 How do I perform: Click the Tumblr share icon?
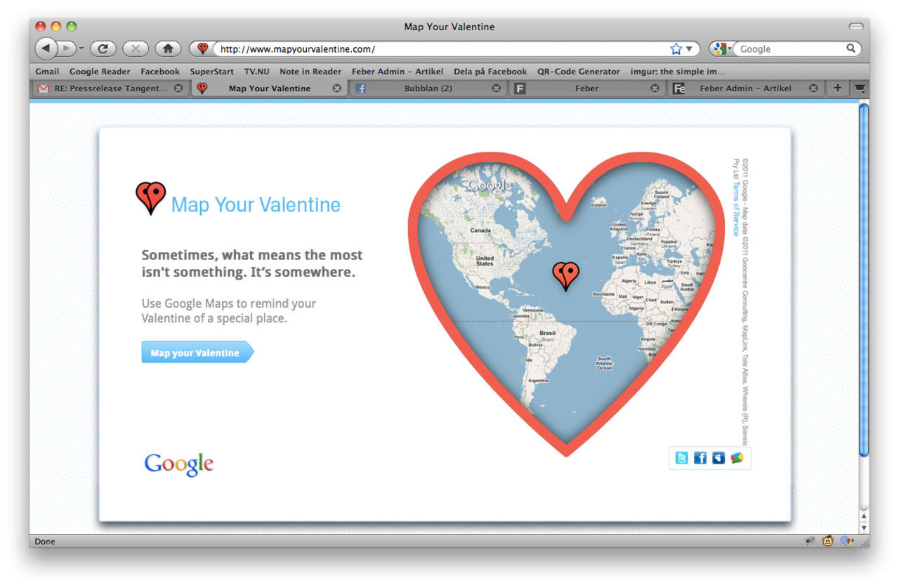pos(718,458)
